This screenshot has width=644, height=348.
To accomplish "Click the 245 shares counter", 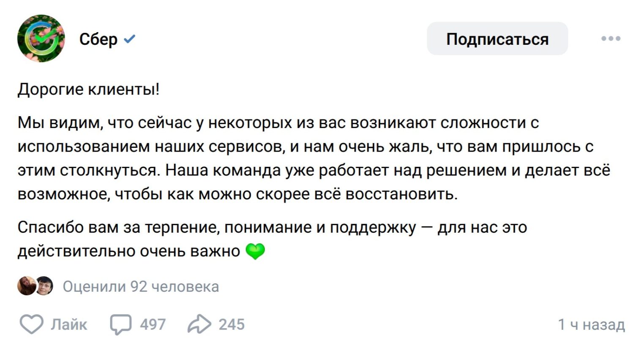I will 232,324.
